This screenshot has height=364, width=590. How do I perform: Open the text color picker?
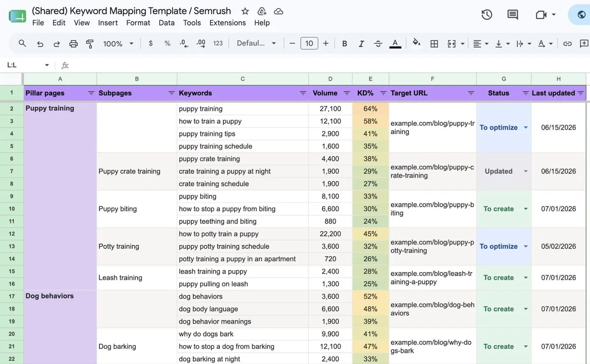pyautogui.click(x=395, y=44)
